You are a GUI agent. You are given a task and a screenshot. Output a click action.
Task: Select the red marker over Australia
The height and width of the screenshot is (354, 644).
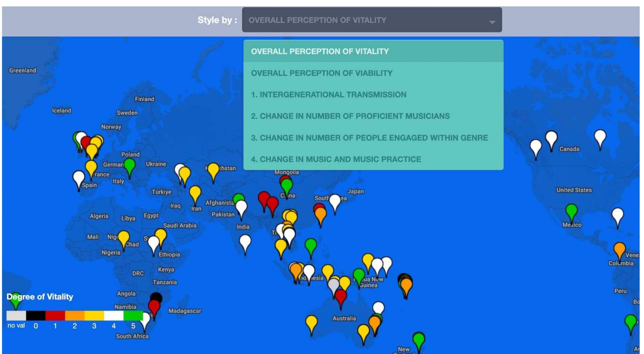pos(340,294)
